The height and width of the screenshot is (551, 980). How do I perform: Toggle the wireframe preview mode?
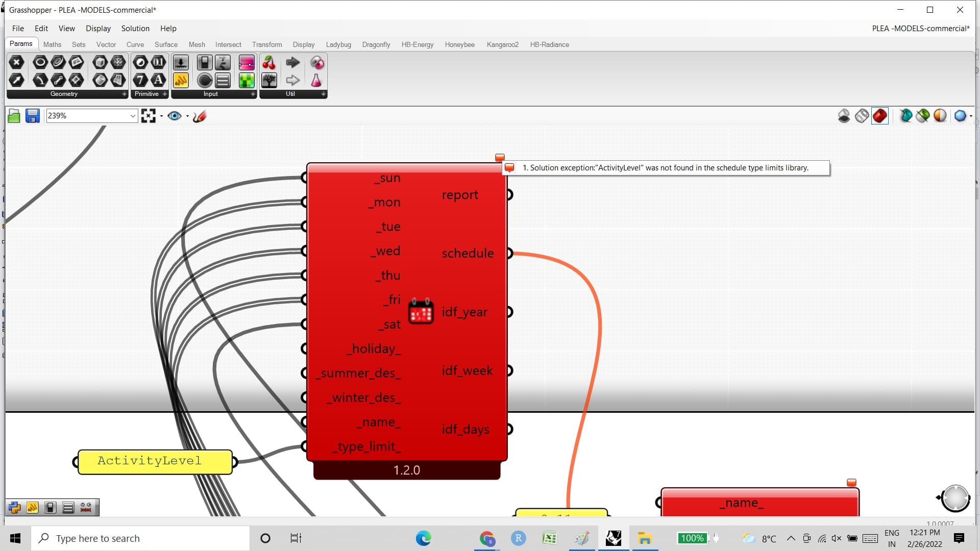point(862,116)
